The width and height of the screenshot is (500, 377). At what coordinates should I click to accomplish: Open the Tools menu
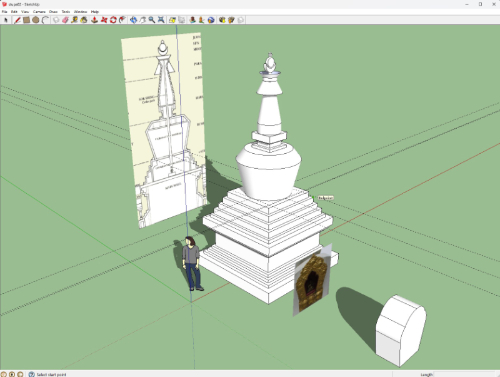66,12
